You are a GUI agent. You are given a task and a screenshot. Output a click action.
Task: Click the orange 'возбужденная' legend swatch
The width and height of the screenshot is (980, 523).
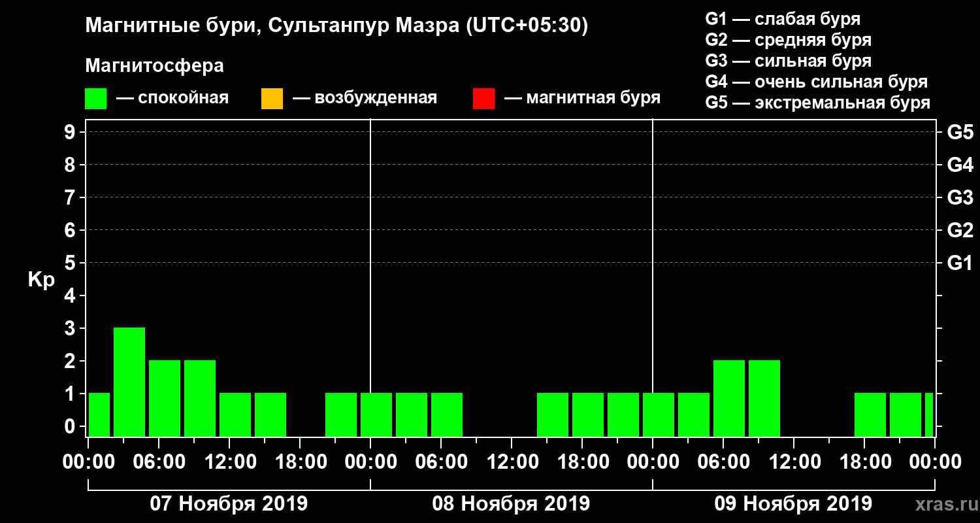[272, 99]
